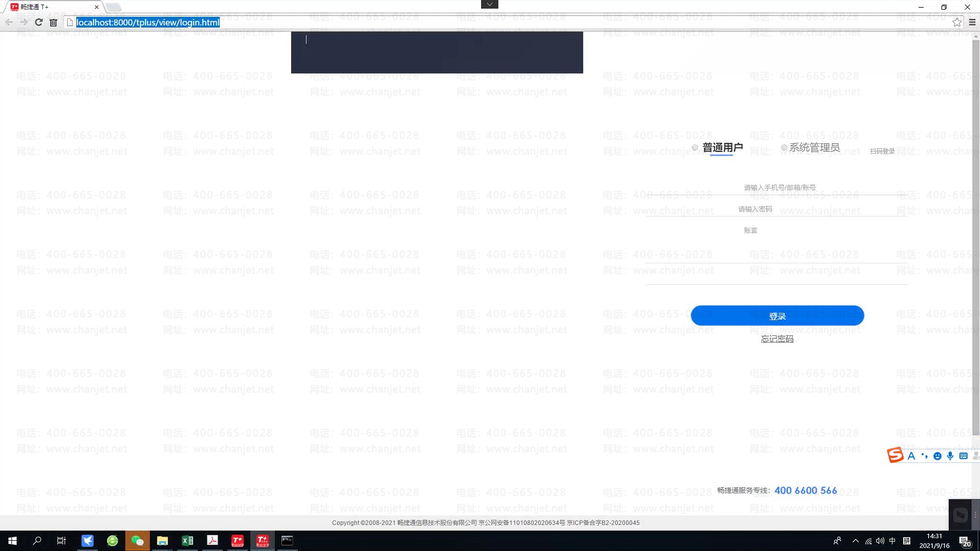980x551 pixels.
Task: Focus the 请输入密码 password field
Action: tap(777, 209)
